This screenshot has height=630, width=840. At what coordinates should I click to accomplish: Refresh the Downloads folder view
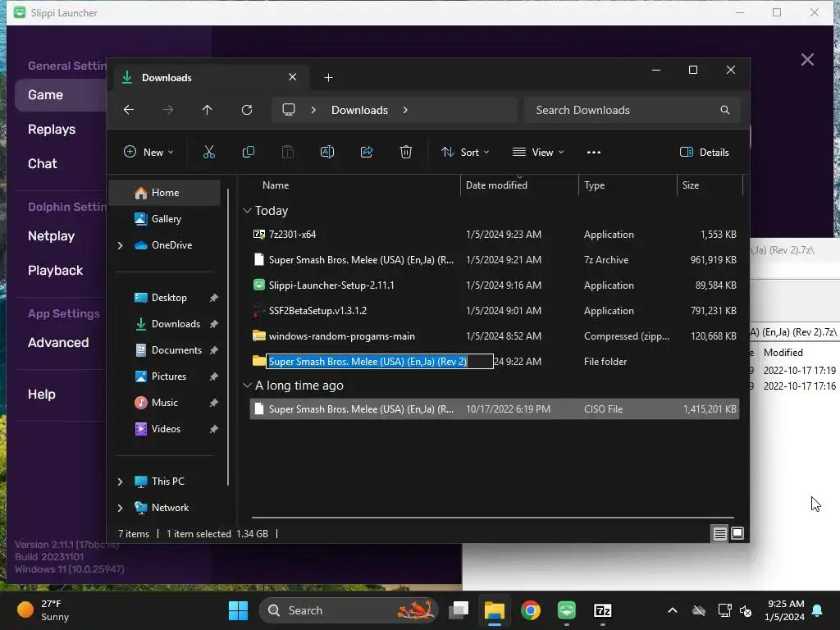(246, 110)
